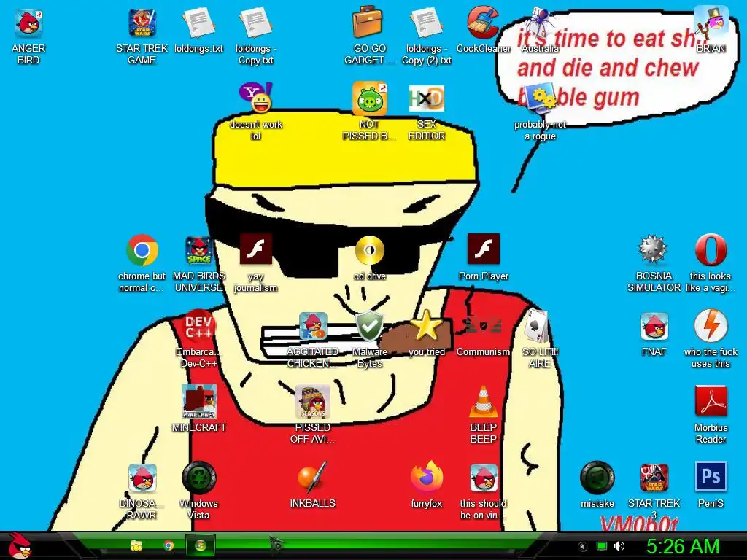Image resolution: width=747 pixels, height=560 pixels.
Task: Launch the MINECRAFT icon
Action: pyautogui.click(x=198, y=402)
